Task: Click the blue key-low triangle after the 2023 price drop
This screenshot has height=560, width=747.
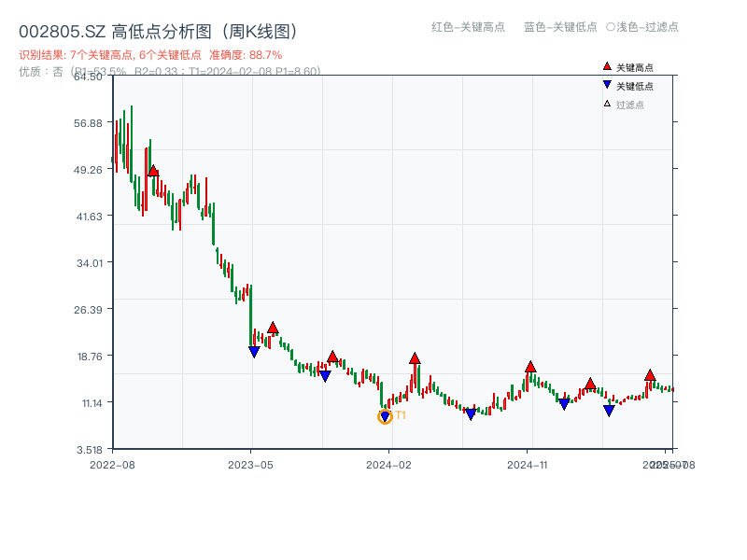Action: pyautogui.click(x=254, y=353)
